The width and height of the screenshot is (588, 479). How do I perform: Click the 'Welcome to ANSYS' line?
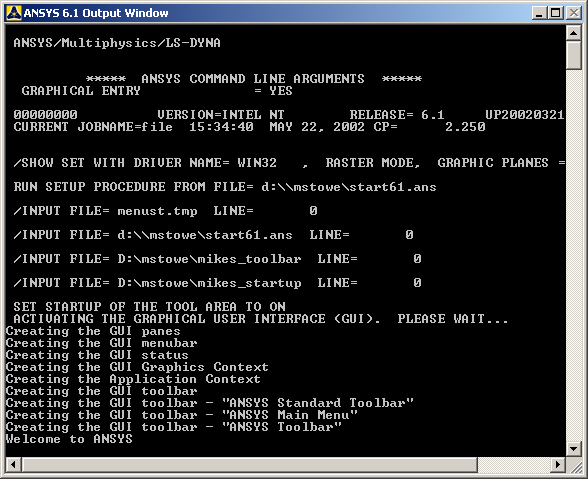pyautogui.click(x=69, y=439)
